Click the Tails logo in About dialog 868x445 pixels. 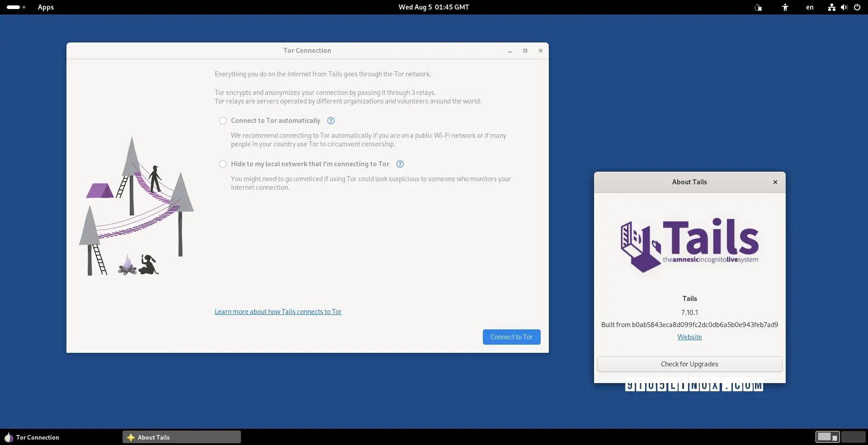tap(689, 245)
